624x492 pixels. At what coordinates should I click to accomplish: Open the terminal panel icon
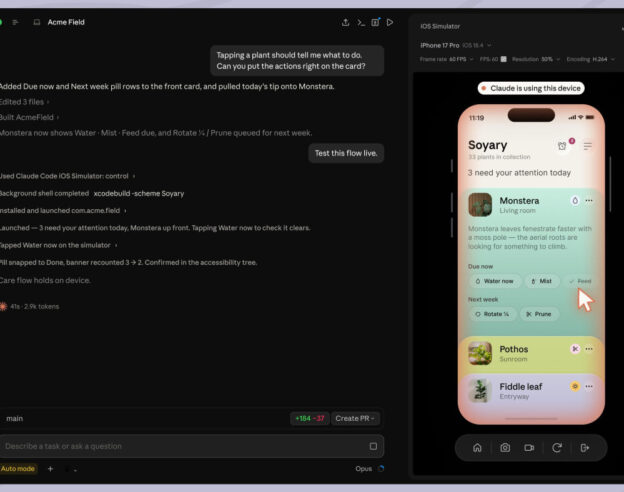point(361,22)
